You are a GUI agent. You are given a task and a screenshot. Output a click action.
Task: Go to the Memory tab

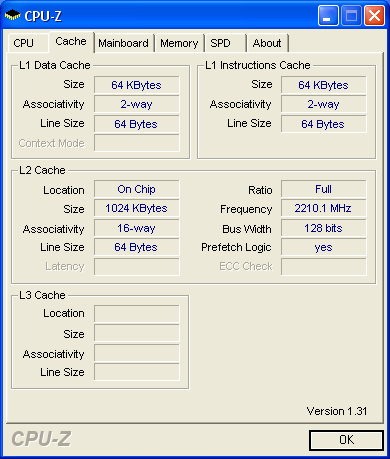(179, 43)
